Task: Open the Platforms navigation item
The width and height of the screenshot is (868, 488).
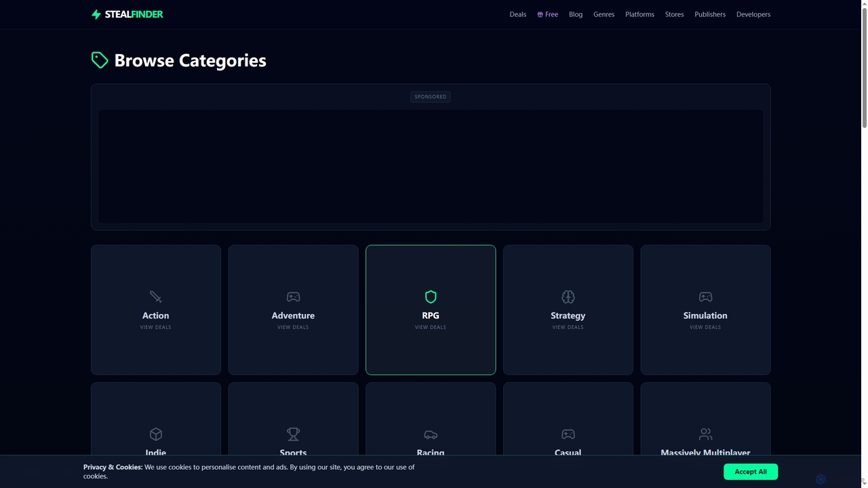Action: coord(639,14)
